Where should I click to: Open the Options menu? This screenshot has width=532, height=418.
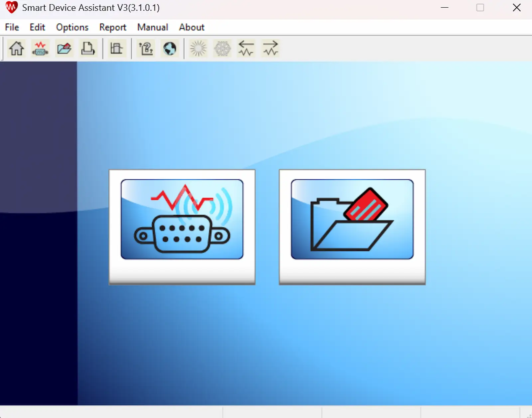coord(72,27)
